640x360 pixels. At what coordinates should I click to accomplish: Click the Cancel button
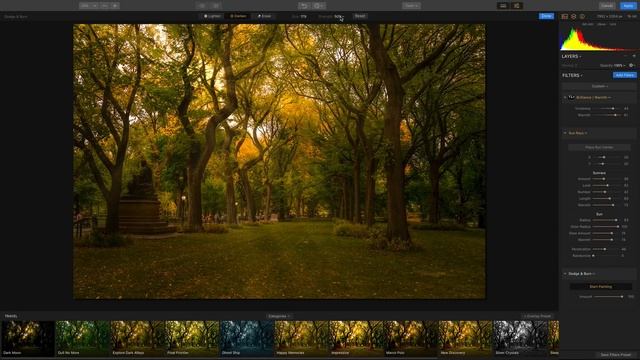(607, 6)
